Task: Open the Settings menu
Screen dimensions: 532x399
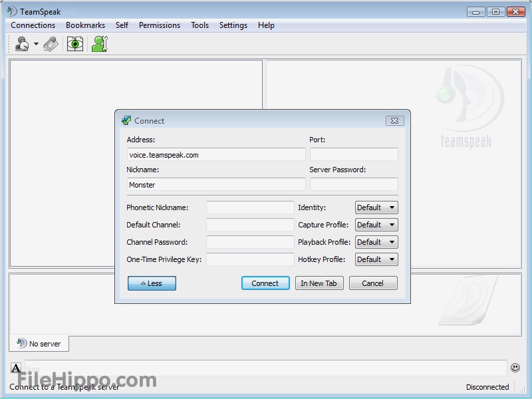Action: [x=233, y=25]
